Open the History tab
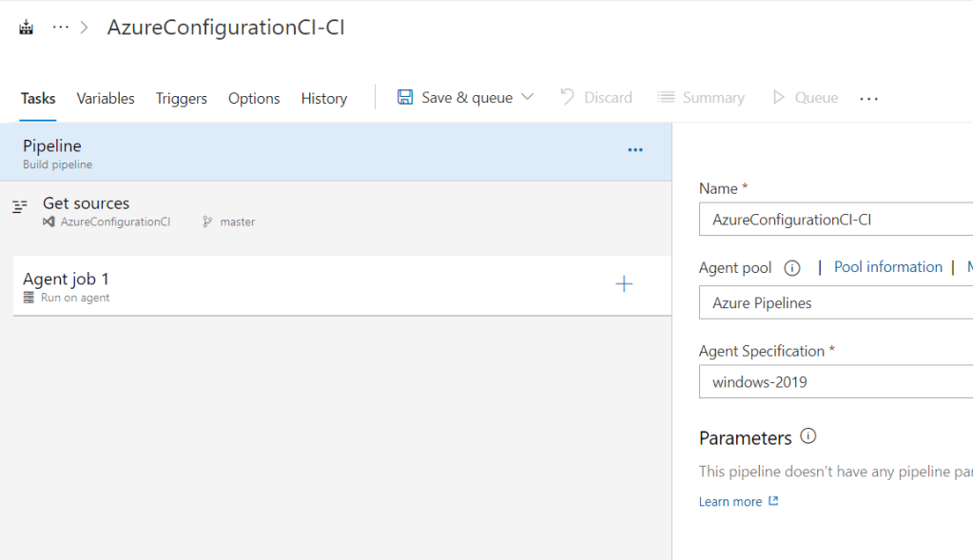The width and height of the screenshot is (973, 560). (x=324, y=99)
